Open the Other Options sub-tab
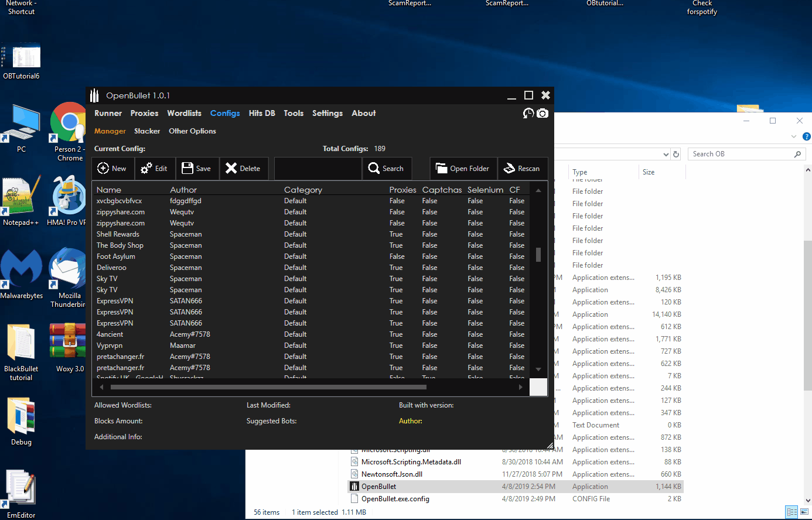Viewport: 812px width, 520px height. [x=192, y=131]
